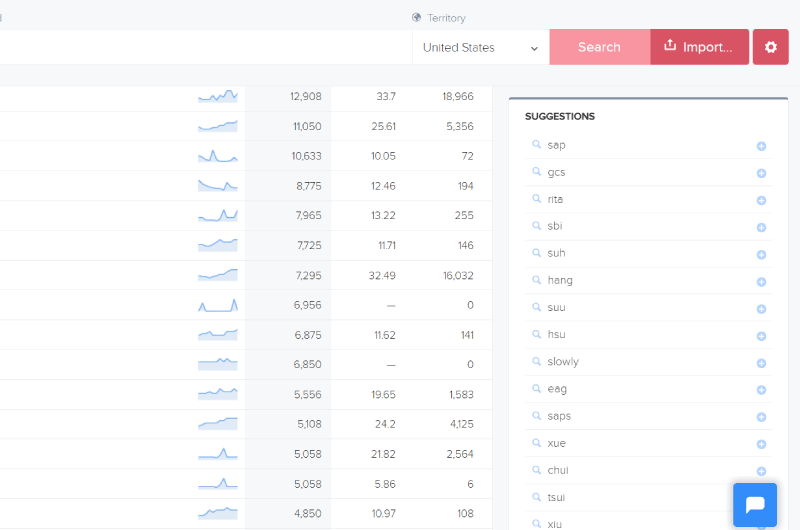Viewport: 800px width, 530px height.
Task: Click the value 13.22 in the table
Action: 383,215
